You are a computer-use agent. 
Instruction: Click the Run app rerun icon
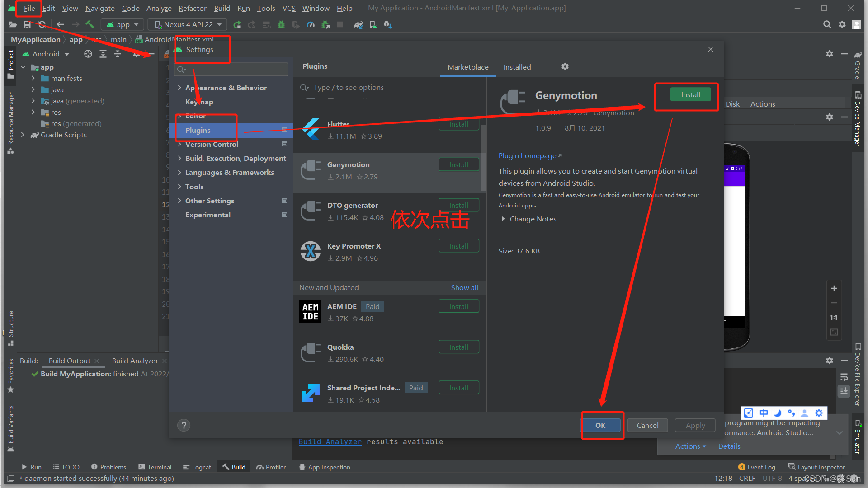[237, 24]
